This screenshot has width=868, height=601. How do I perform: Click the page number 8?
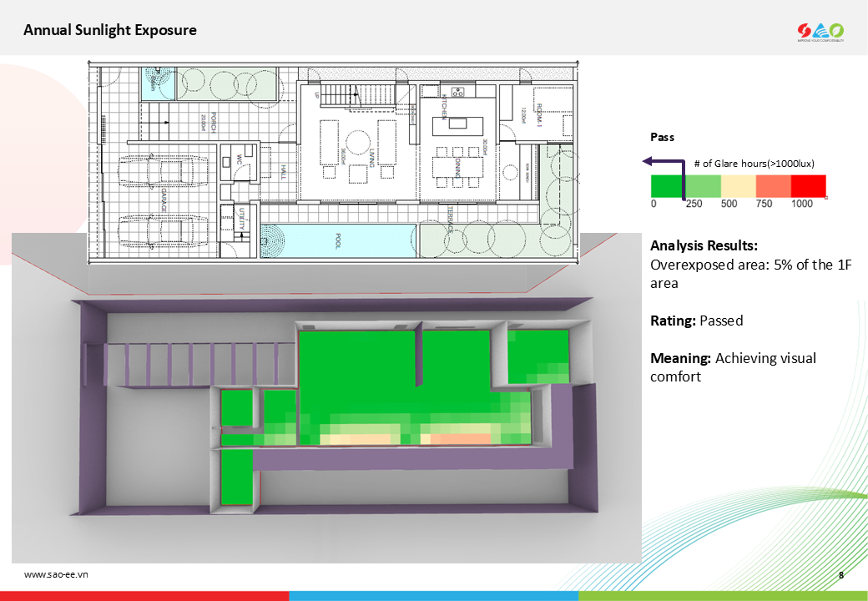tap(841, 575)
